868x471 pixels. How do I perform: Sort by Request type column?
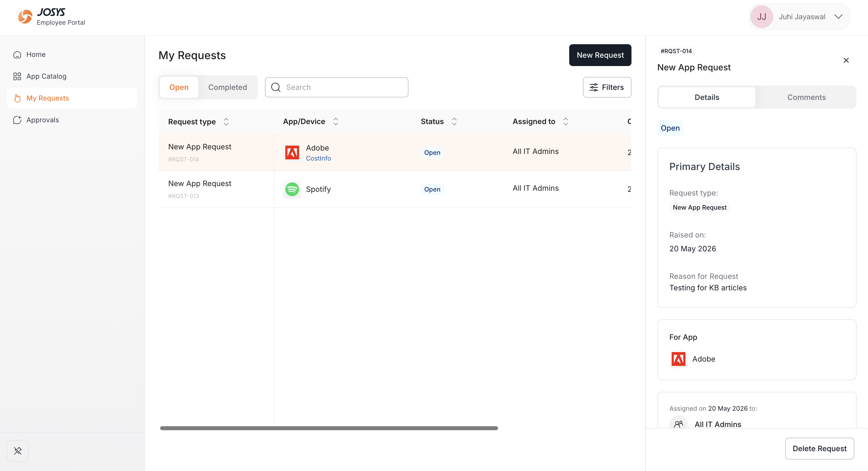point(226,122)
